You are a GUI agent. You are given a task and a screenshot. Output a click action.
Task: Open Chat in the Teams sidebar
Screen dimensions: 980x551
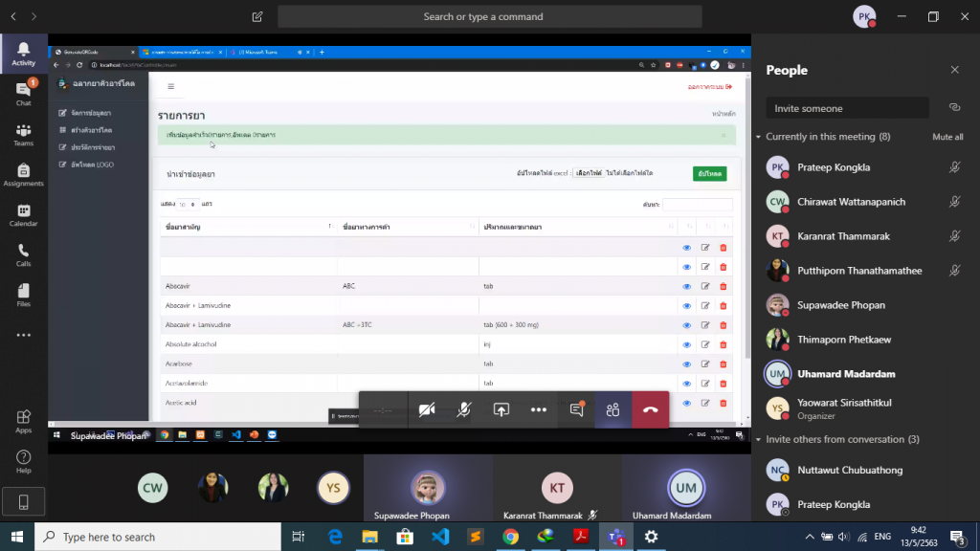point(24,93)
